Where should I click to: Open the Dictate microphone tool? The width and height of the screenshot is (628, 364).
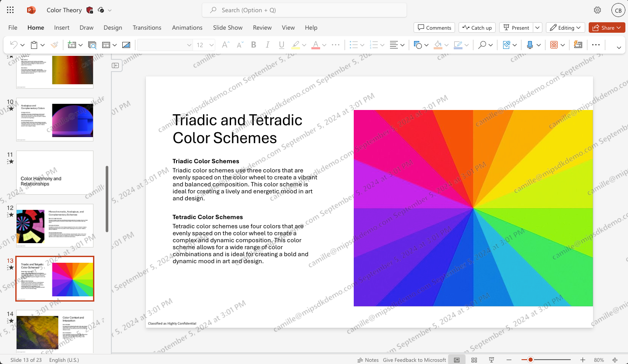coord(531,45)
